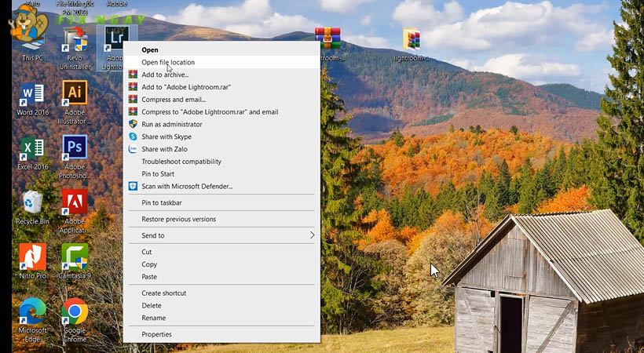644x353 pixels.
Task: Select the Adobe Application Manager icon
Action: [x=75, y=211]
